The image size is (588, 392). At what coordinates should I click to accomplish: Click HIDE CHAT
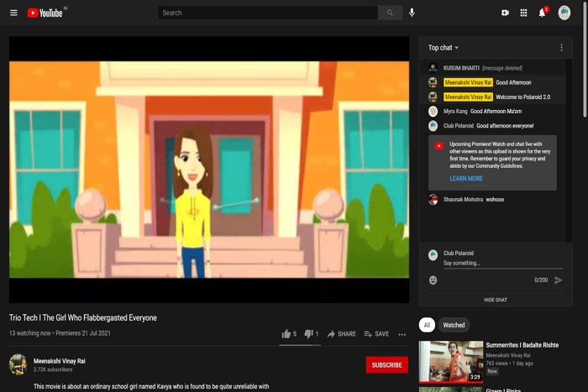tap(496, 300)
